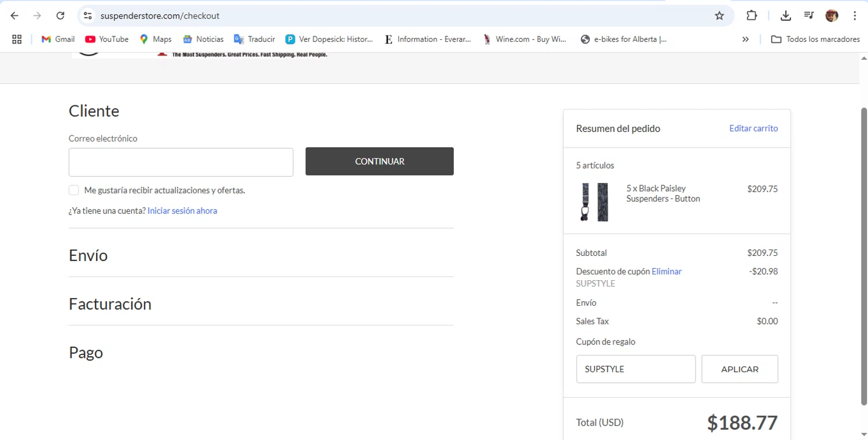The image size is (868, 440).
Task: Click the discount amount -$20.98
Action: (763, 272)
